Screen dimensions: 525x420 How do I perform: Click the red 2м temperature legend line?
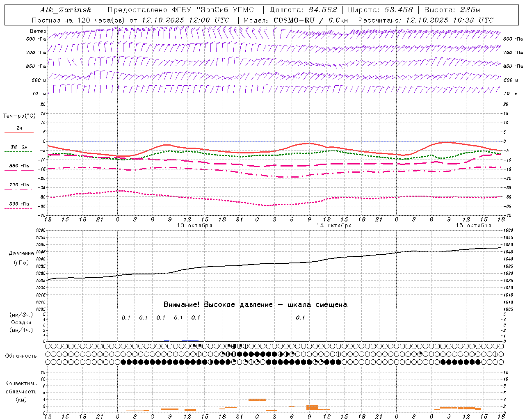(x=19, y=132)
